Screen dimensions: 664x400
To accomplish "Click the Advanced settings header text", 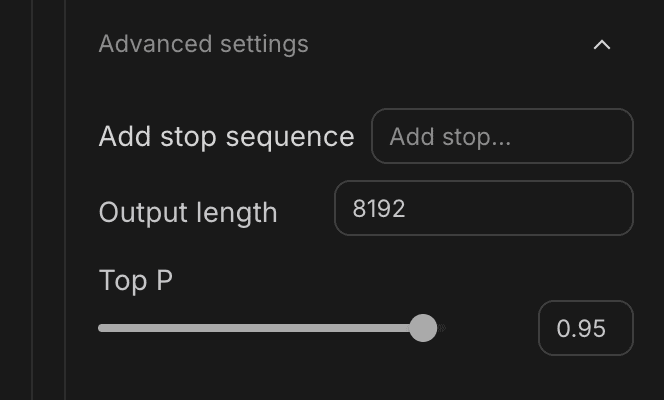I will tap(203, 44).
